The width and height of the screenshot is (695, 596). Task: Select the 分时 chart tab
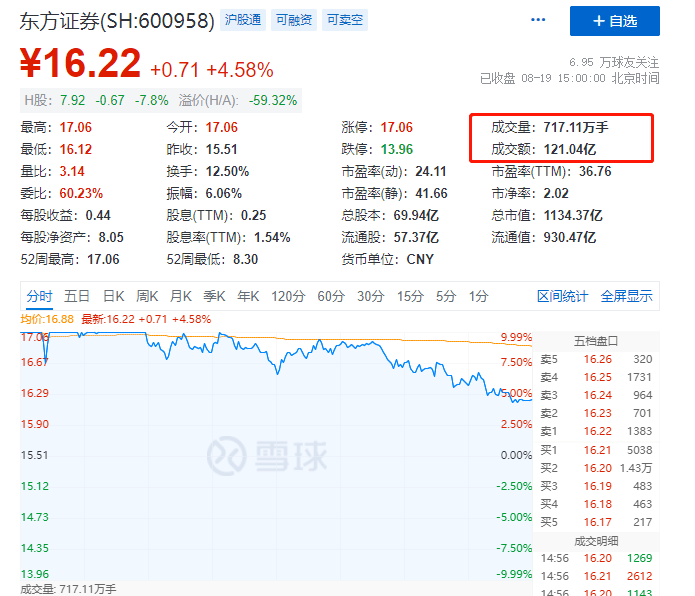[x=39, y=296]
